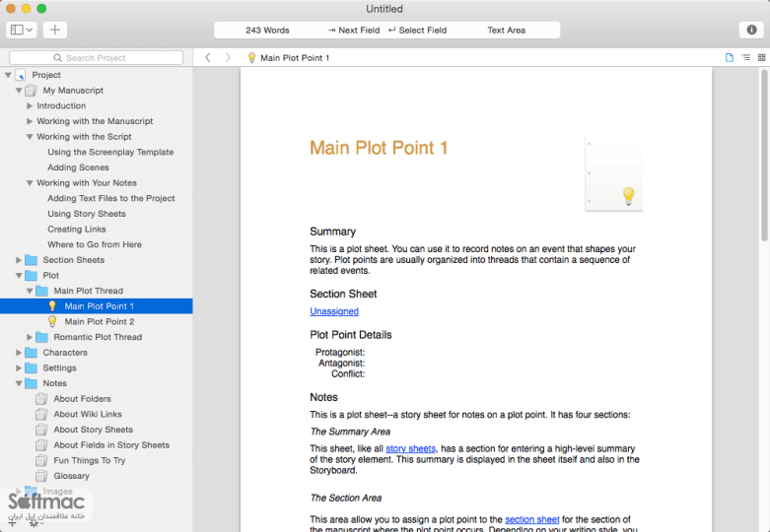Image resolution: width=770 pixels, height=532 pixels.
Task: Expand the Characters folder triangle
Action: pyautogui.click(x=19, y=353)
